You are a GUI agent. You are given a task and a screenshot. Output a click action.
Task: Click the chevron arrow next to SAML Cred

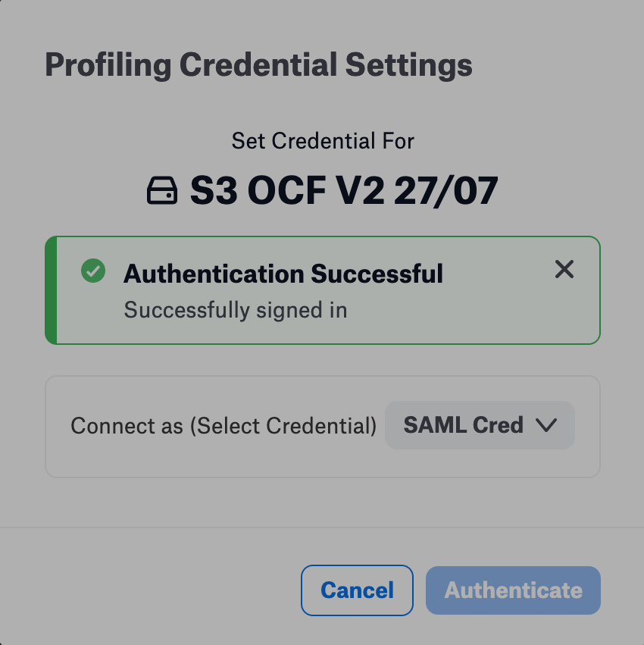point(546,425)
